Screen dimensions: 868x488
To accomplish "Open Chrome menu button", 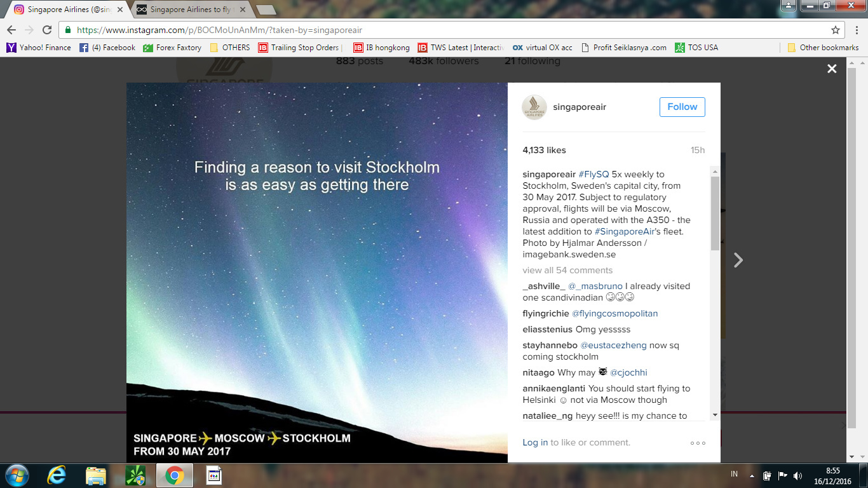I will [x=855, y=30].
